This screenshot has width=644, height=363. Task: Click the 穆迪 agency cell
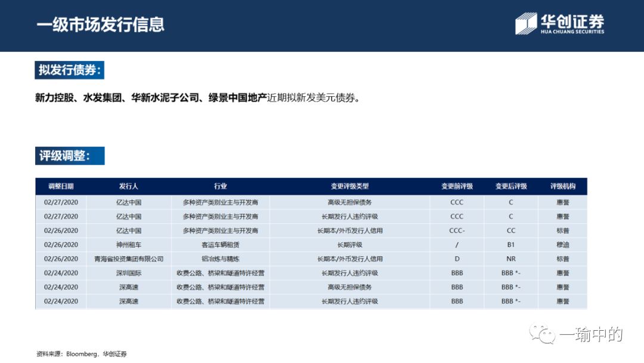(563, 245)
